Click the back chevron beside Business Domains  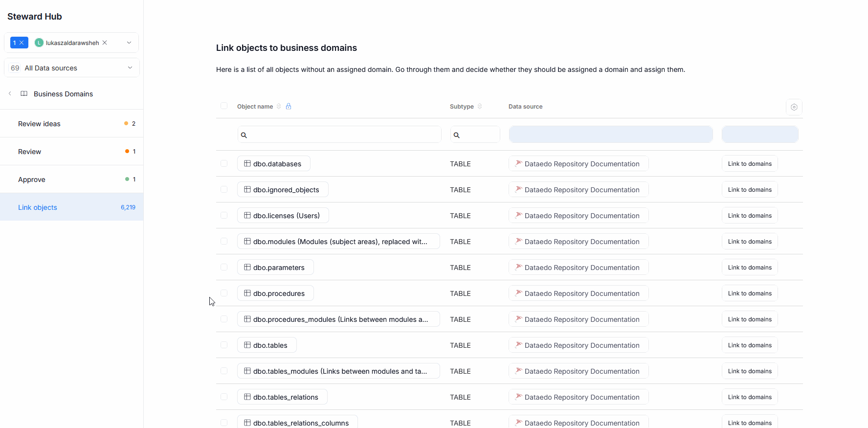(10, 93)
